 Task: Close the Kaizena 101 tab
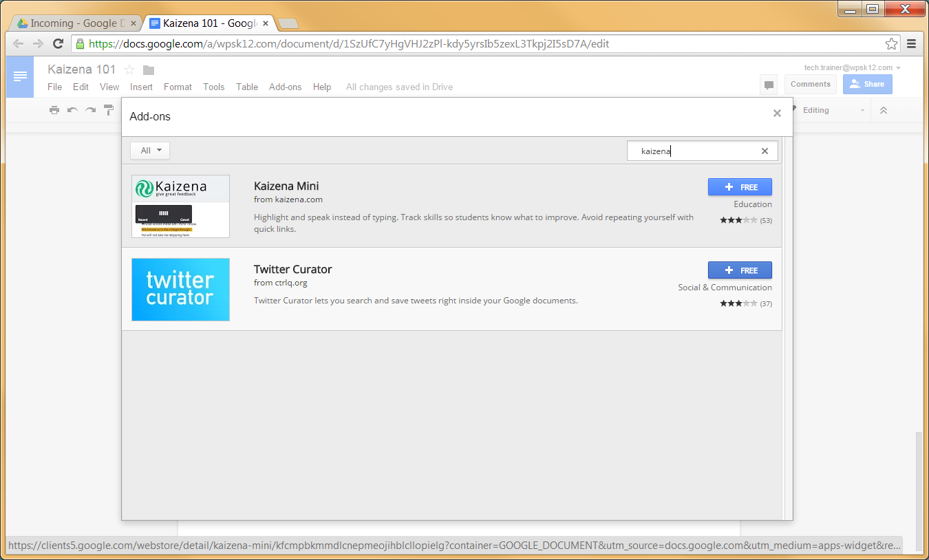pos(267,23)
